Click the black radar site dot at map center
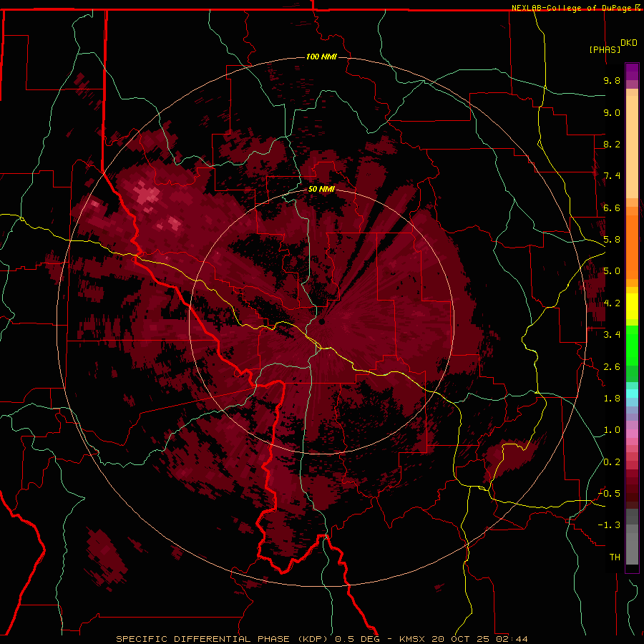644x644 pixels. click(321, 321)
